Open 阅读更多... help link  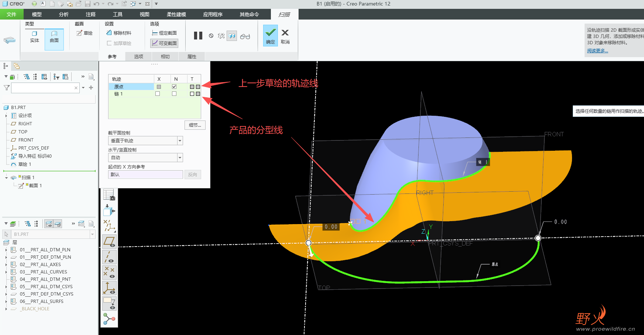point(597,51)
